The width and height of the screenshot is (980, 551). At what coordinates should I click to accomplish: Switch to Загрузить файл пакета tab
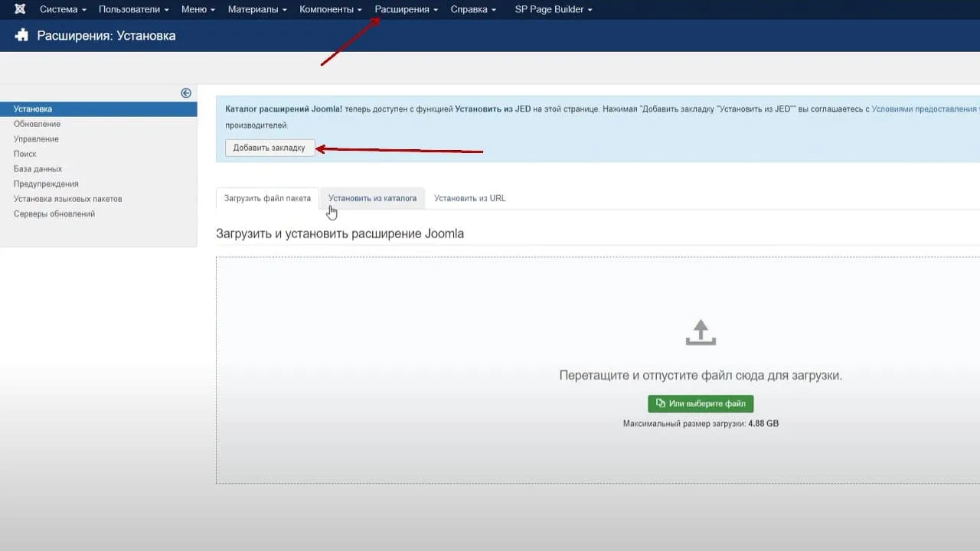coord(267,198)
